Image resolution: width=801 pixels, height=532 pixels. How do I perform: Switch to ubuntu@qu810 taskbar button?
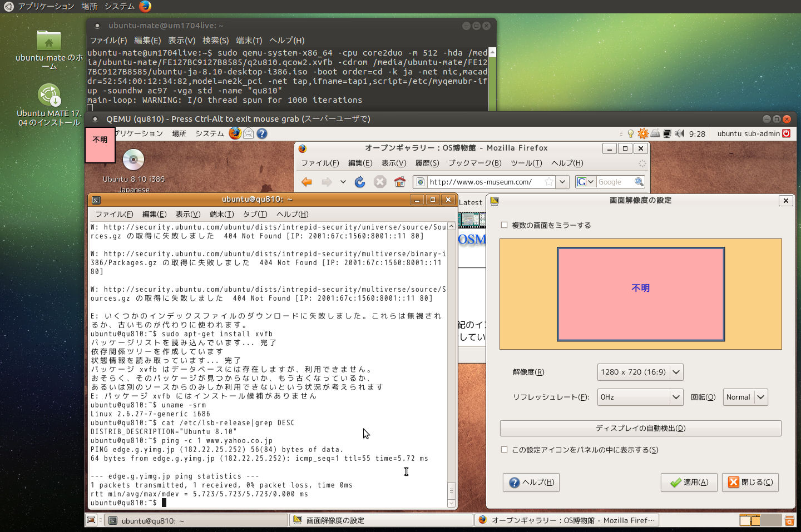(196, 520)
